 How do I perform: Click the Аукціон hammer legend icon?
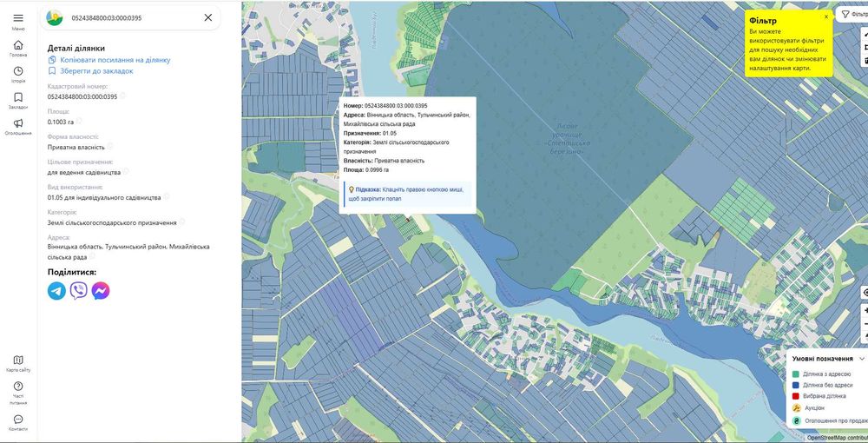796,407
